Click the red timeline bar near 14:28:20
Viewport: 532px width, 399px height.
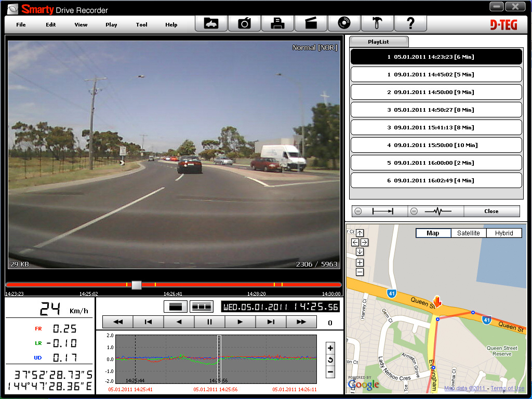click(x=256, y=285)
